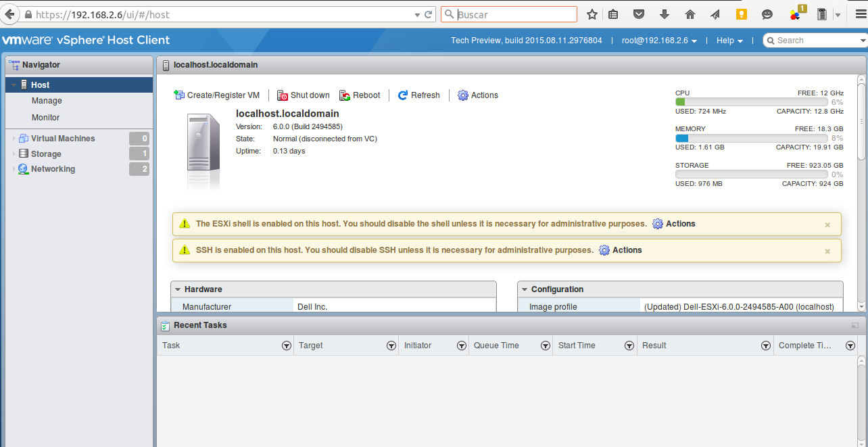
Task: Open the Pocket browser icon
Action: pos(639,14)
